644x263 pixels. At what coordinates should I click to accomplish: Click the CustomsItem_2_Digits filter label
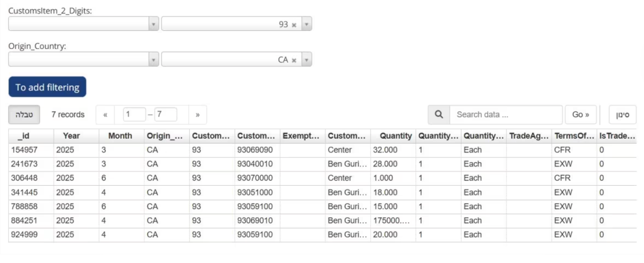coord(50,11)
